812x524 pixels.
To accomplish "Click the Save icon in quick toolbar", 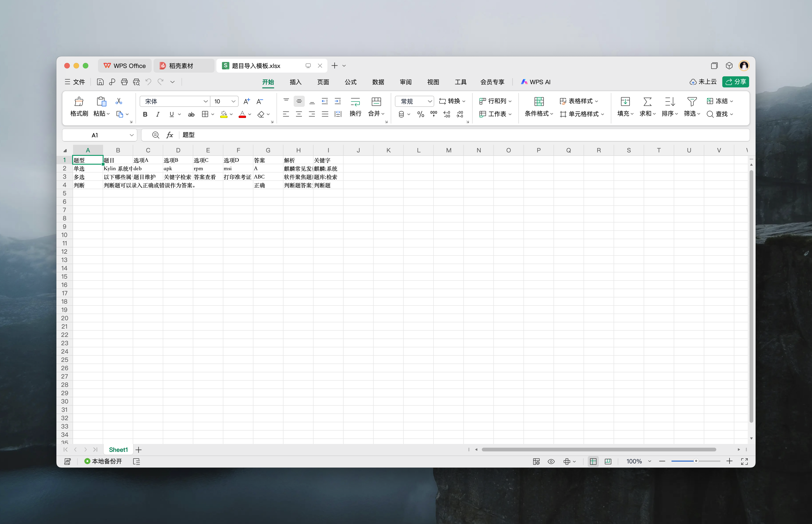I will (x=100, y=82).
